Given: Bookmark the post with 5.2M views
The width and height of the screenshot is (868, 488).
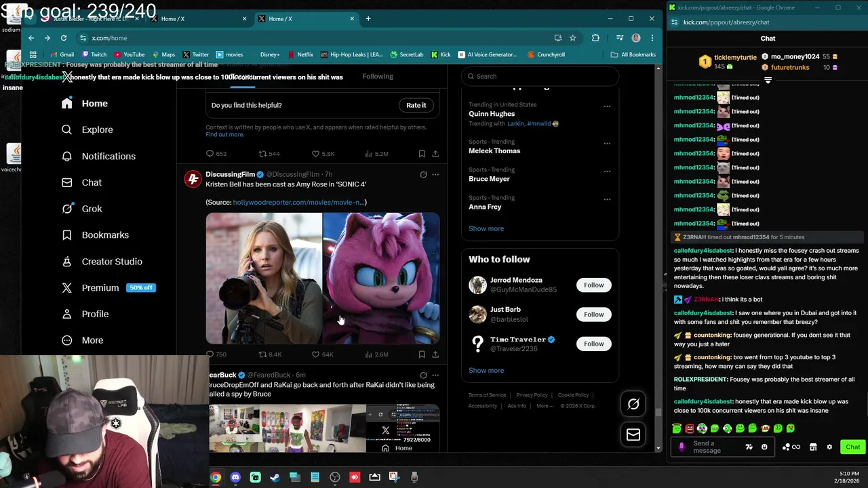Looking at the screenshot, I should point(422,154).
